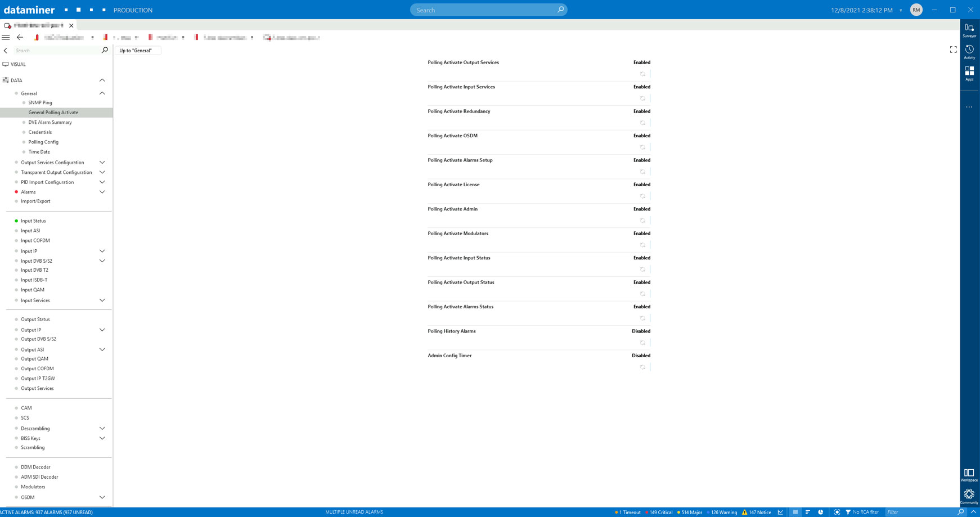Toggle control under Polling Activate Alarms Setup

(642, 172)
